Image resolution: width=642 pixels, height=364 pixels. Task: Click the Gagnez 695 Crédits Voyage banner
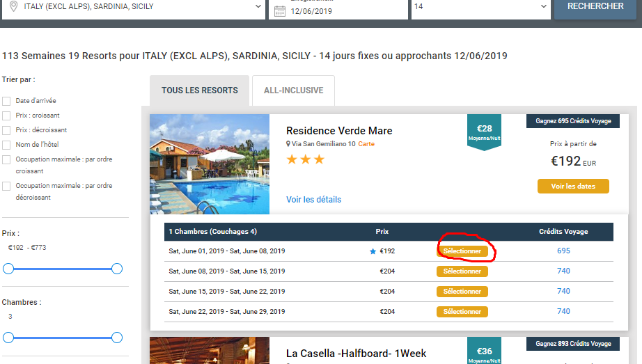pyautogui.click(x=573, y=121)
